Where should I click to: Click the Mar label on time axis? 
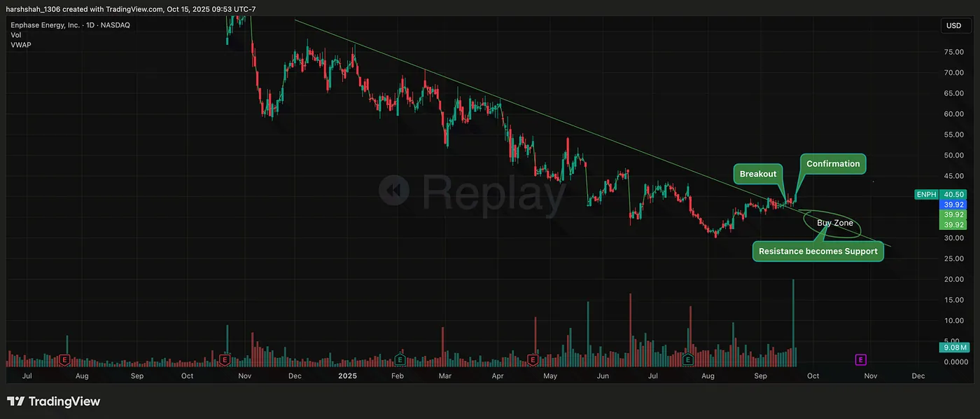[x=445, y=376]
